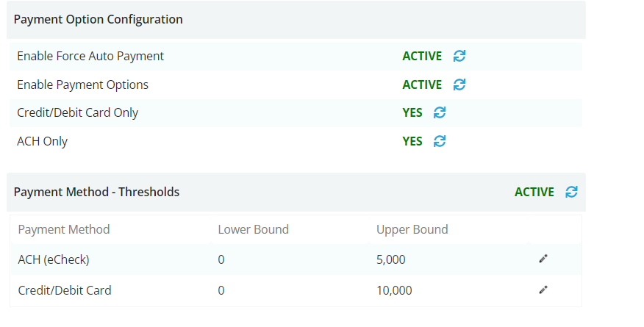644x327 pixels.
Task: Click YES status for Credit/Debit Card Only
Action: click(412, 113)
